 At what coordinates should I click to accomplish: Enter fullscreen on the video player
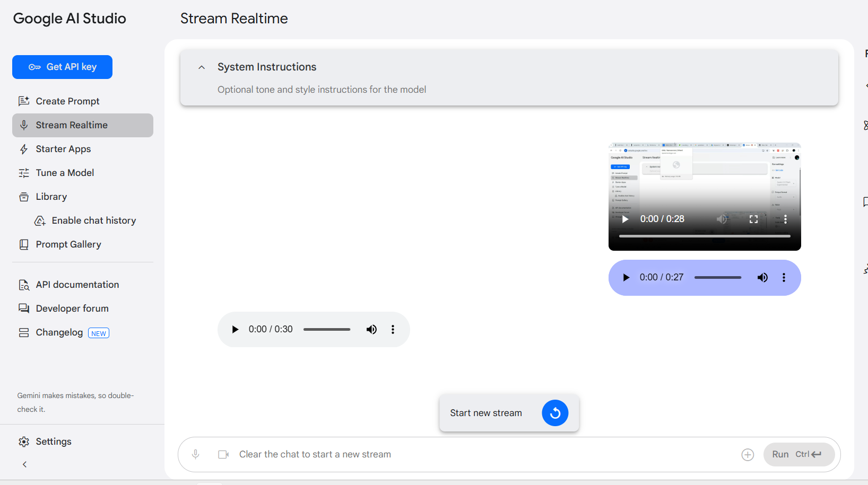[x=753, y=219]
